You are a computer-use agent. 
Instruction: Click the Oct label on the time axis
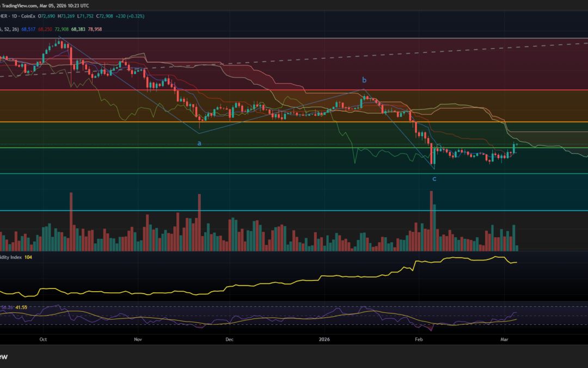43,339
